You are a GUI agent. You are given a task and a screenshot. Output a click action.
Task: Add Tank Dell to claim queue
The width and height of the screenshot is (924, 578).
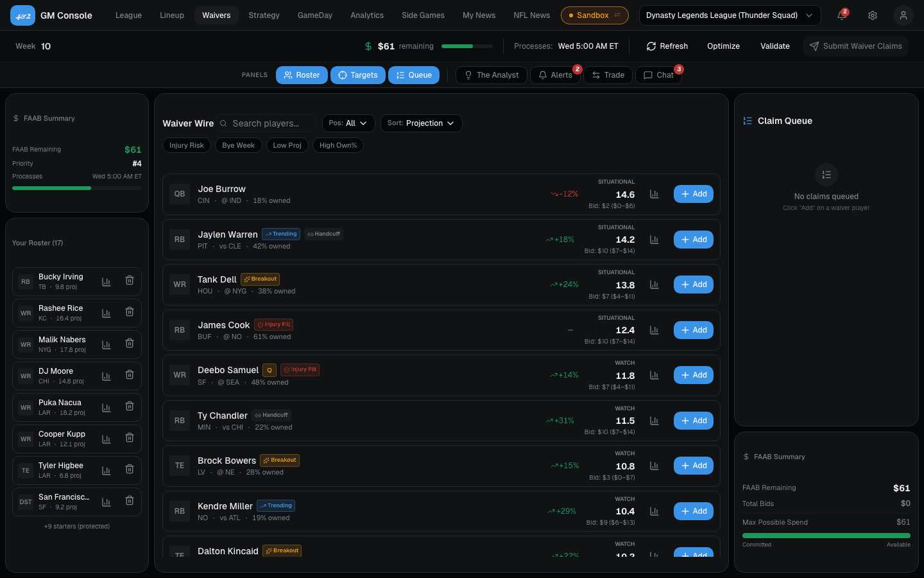pyautogui.click(x=694, y=285)
